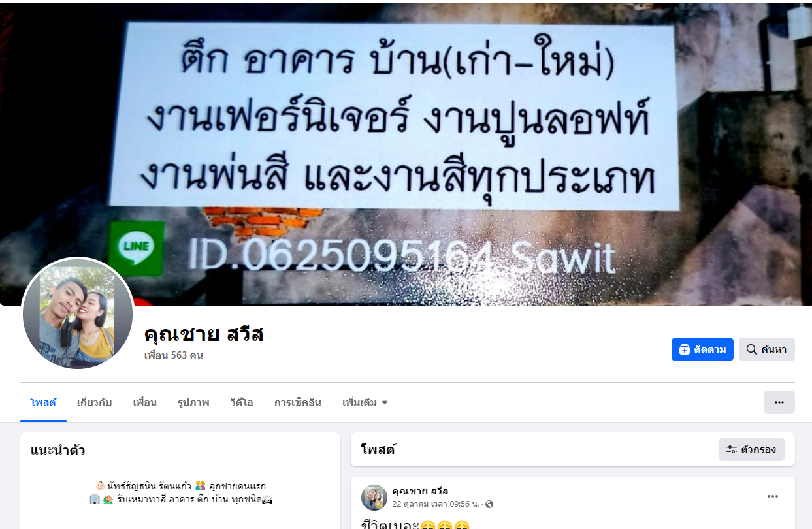812x529 pixels.
Task: Open the large profile picture
Action: (78, 314)
